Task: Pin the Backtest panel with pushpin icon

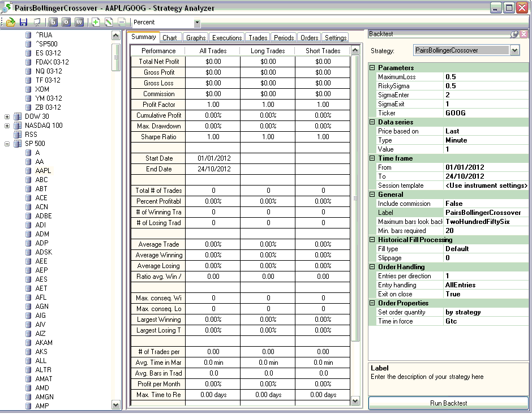Action: 514,34
